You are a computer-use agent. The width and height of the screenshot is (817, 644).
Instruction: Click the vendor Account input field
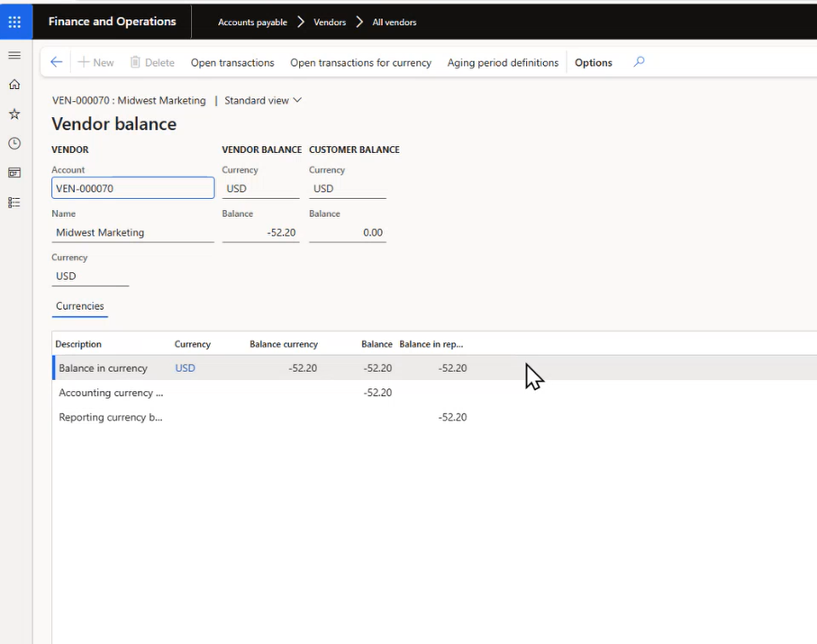pyautogui.click(x=133, y=188)
